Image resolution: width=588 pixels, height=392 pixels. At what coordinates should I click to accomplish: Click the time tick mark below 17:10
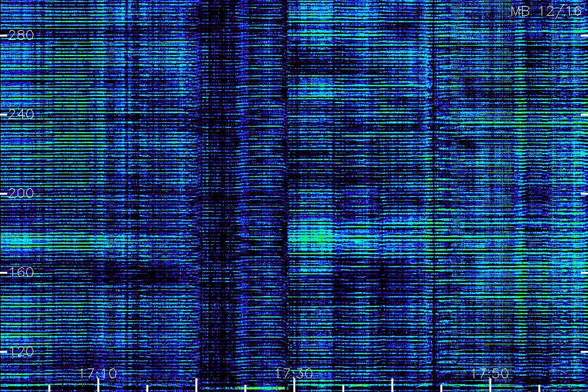[98, 385]
